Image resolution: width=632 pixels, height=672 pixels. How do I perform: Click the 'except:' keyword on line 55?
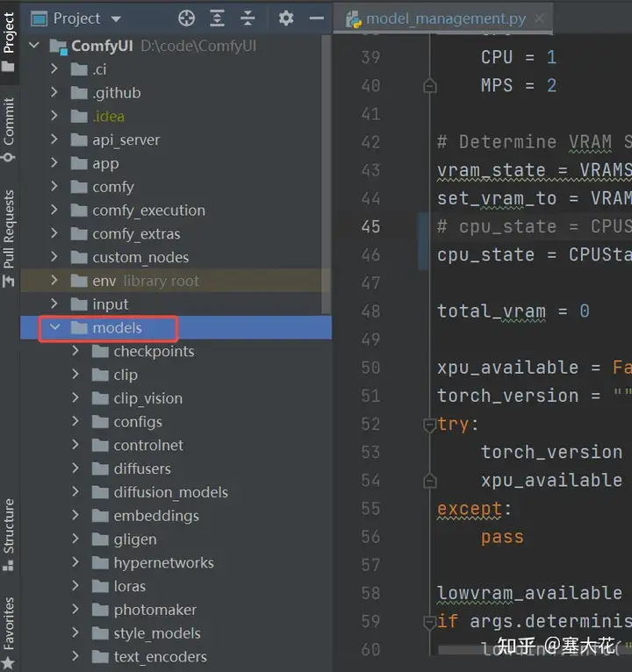pyautogui.click(x=474, y=509)
